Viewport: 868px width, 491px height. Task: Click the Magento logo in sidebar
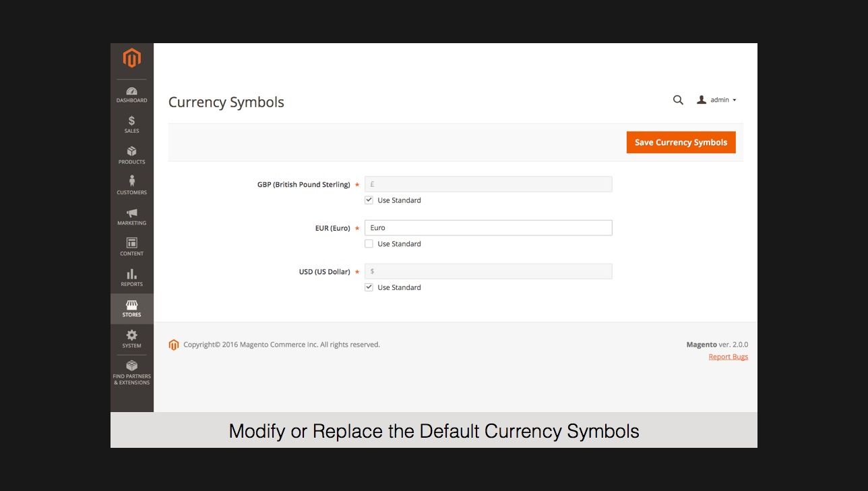click(132, 59)
